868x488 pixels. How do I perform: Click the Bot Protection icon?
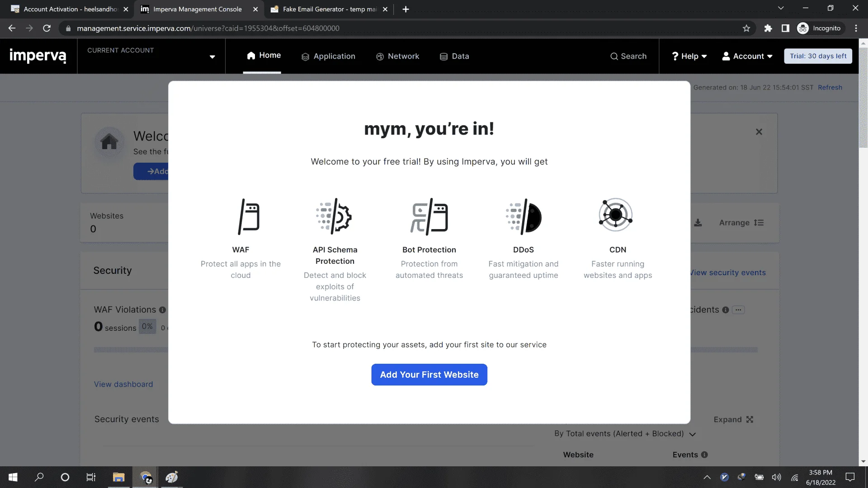[429, 216]
